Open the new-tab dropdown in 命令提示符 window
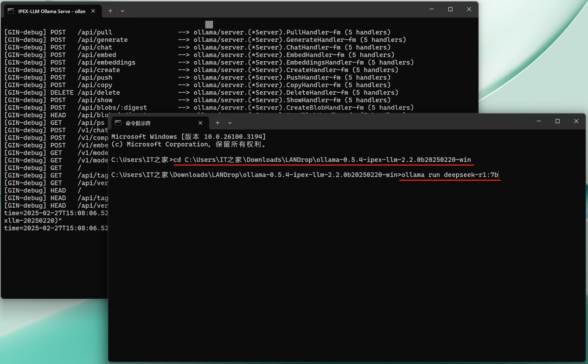Image resolution: width=588 pixels, height=364 pixels. pos(230,123)
